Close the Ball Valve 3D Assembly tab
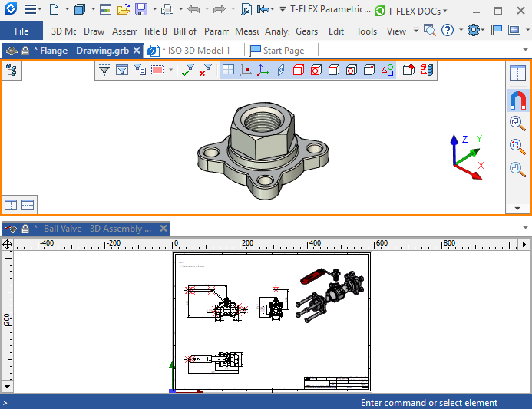The width and height of the screenshot is (532, 409). [x=164, y=229]
